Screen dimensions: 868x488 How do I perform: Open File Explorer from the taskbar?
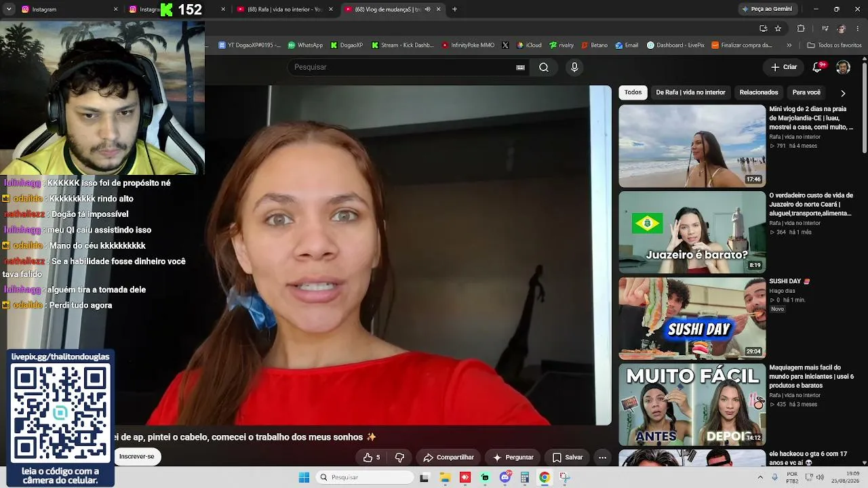click(445, 477)
